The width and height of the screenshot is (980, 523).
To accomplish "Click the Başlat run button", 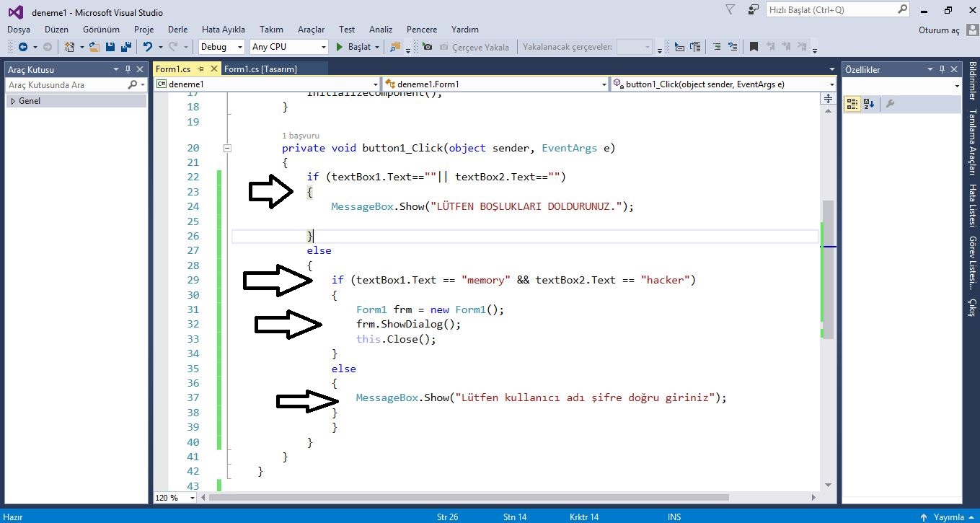I will (353, 47).
